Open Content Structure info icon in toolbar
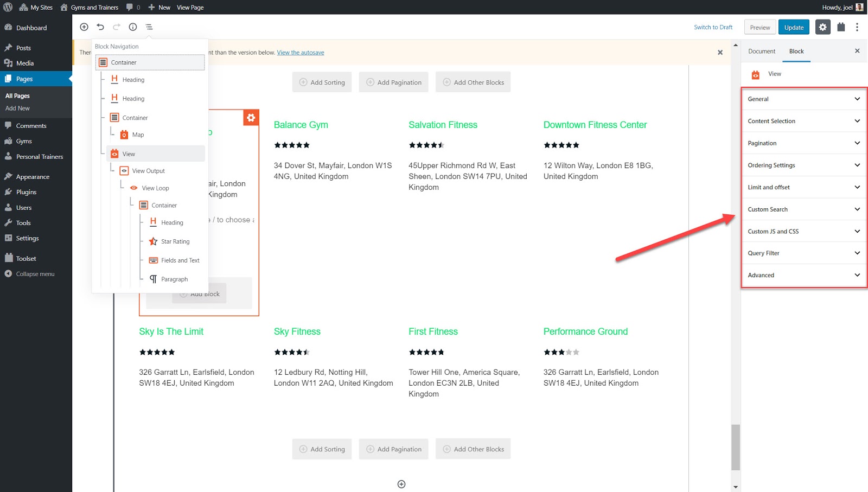868x492 pixels. [133, 27]
